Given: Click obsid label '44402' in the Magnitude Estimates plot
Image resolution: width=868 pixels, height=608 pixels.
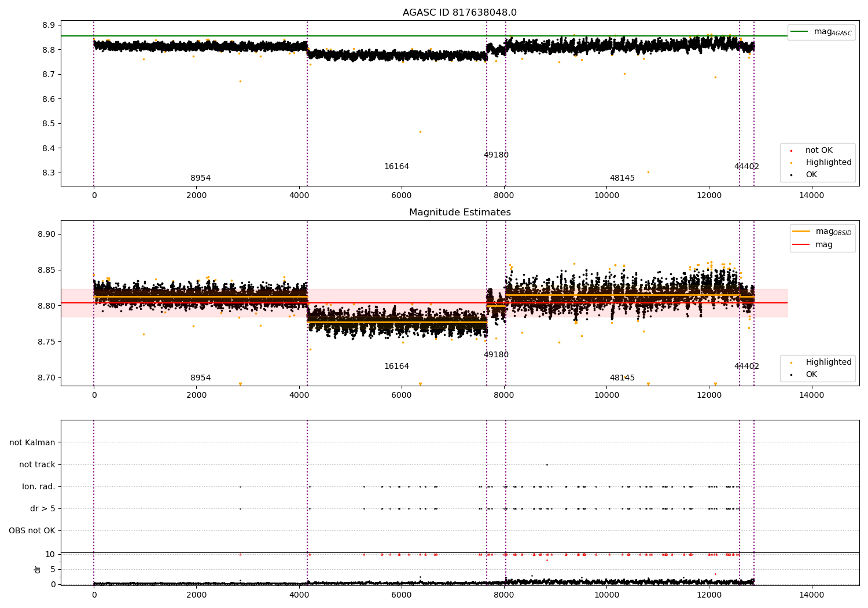Looking at the screenshot, I should click(x=746, y=367).
